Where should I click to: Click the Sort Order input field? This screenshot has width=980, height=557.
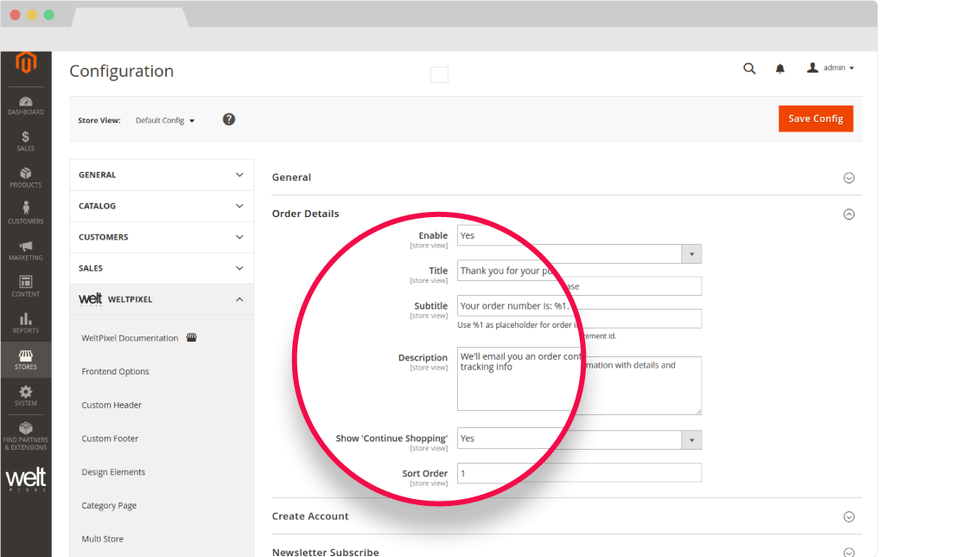pyautogui.click(x=579, y=473)
